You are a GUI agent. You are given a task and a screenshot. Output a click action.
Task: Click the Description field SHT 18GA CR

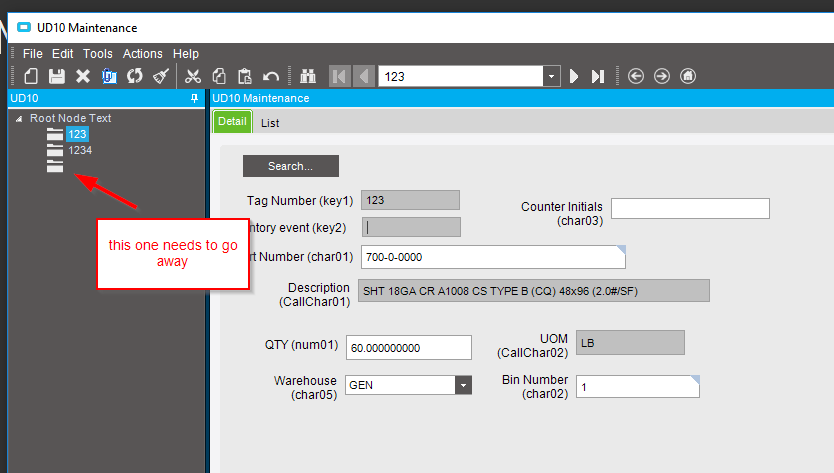pyautogui.click(x=533, y=291)
